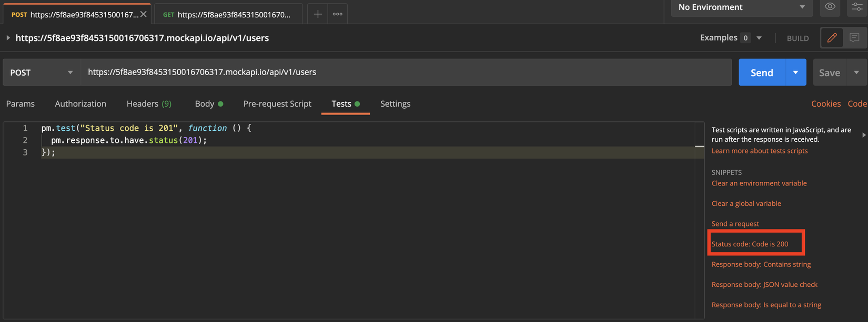
Task: Open the Headers tab
Action: tap(149, 103)
